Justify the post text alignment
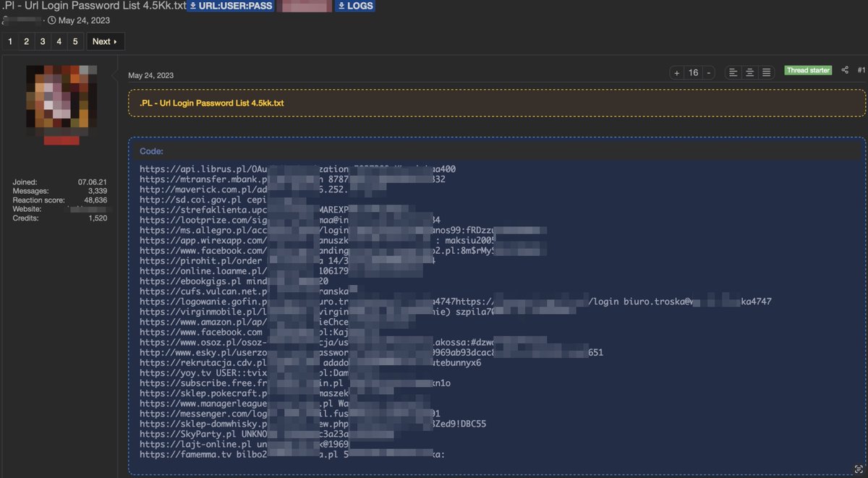This screenshot has width=868, height=478. 767,72
